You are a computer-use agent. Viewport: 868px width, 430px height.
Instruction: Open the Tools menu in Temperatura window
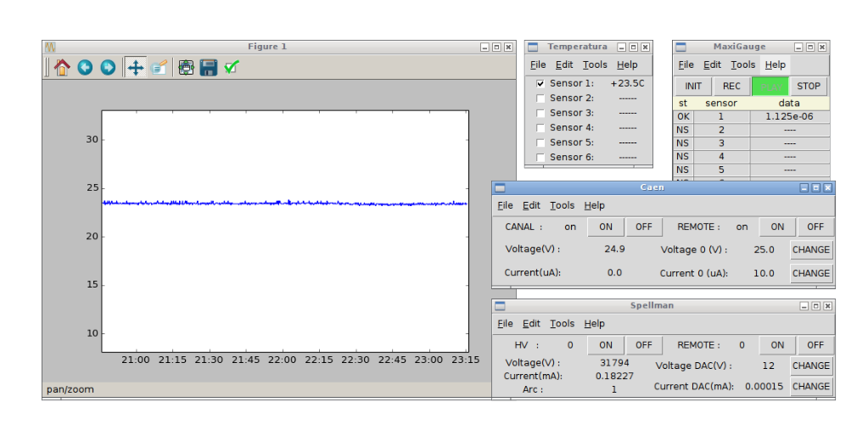(595, 64)
